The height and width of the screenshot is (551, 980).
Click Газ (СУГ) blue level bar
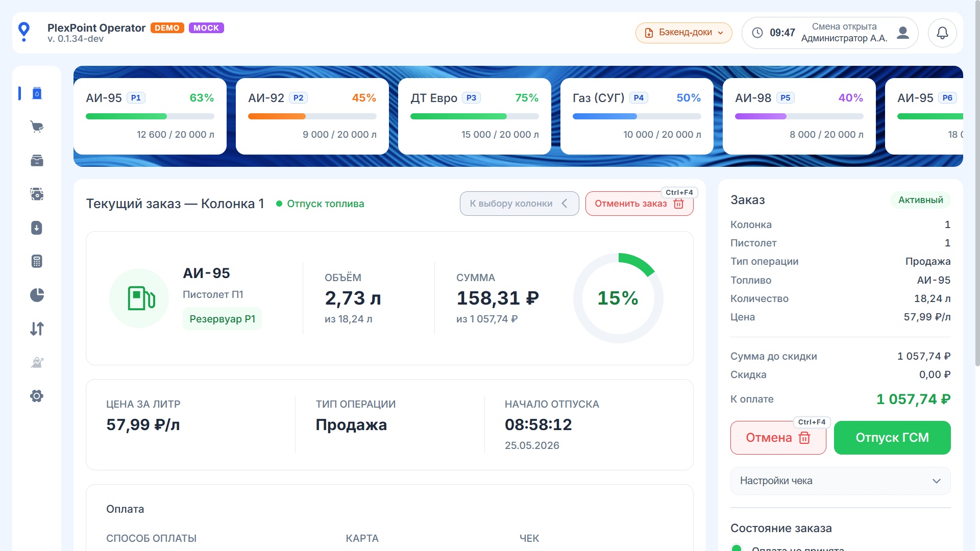point(637,116)
